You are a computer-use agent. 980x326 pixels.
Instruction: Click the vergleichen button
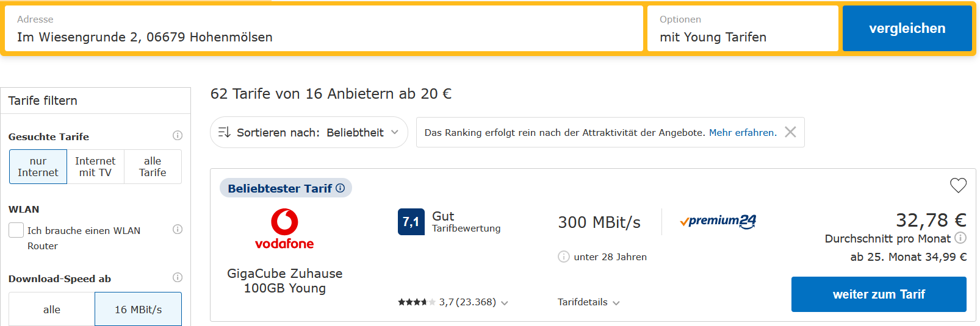click(907, 29)
